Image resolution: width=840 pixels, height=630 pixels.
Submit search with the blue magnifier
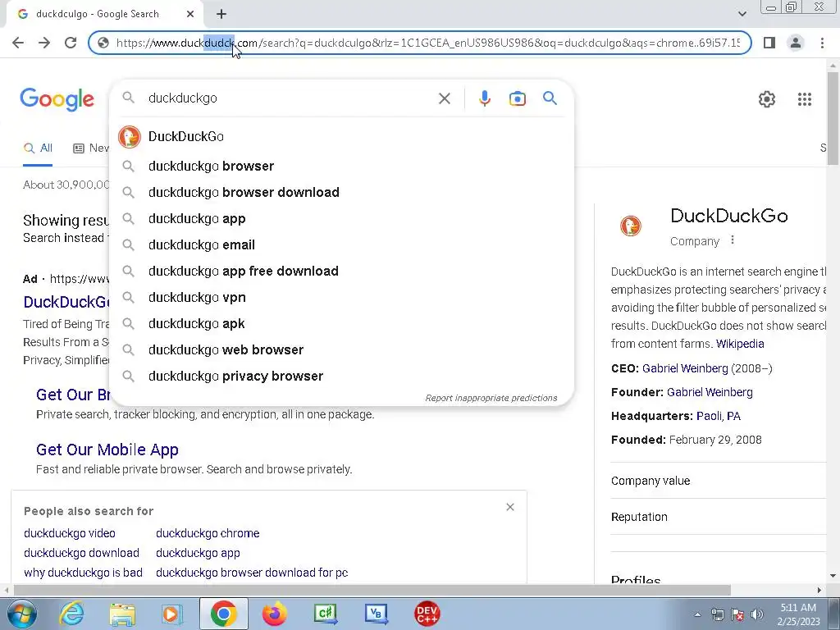pos(550,98)
